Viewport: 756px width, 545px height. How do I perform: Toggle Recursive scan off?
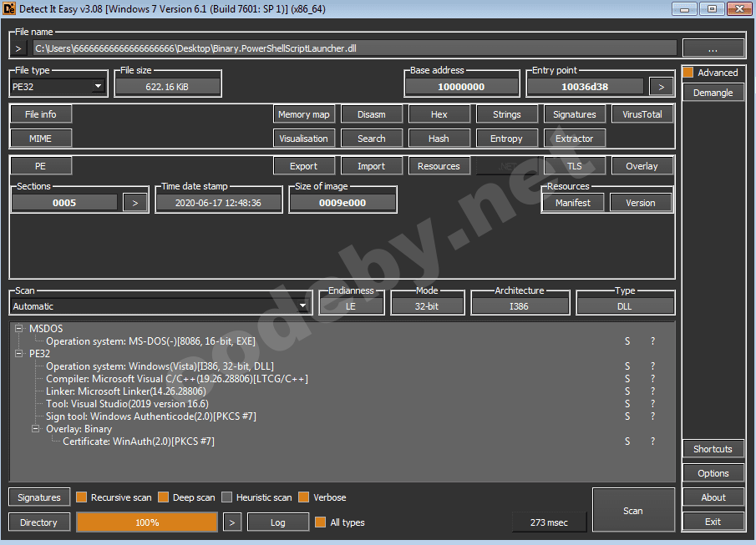coord(81,496)
